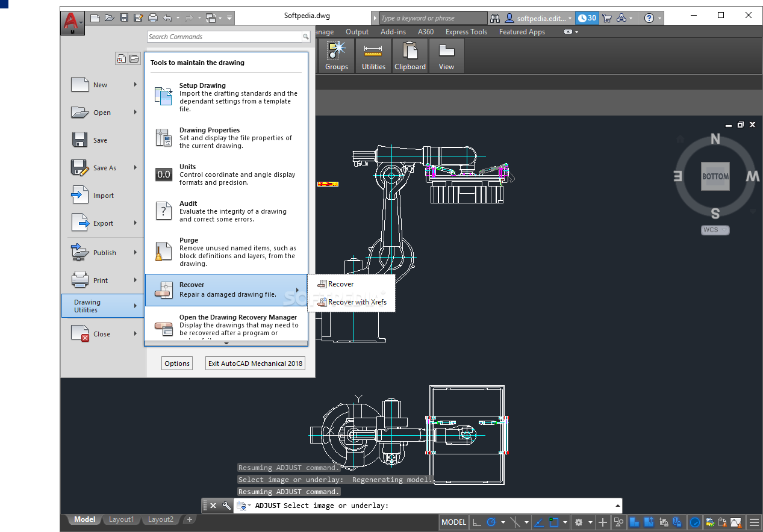The width and height of the screenshot is (763, 532).
Task: Open the quick access toolbar customize dropdown
Action: 229,18
